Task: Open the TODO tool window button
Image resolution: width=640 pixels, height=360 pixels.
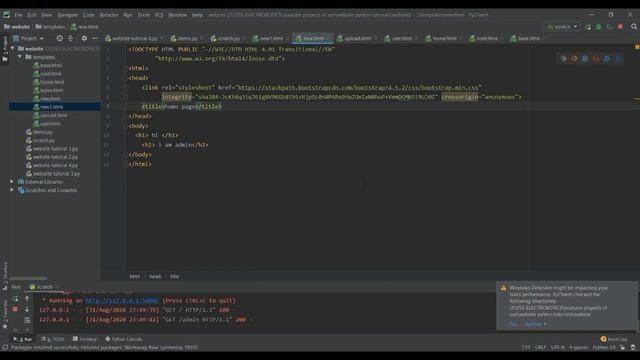Action: point(53,339)
